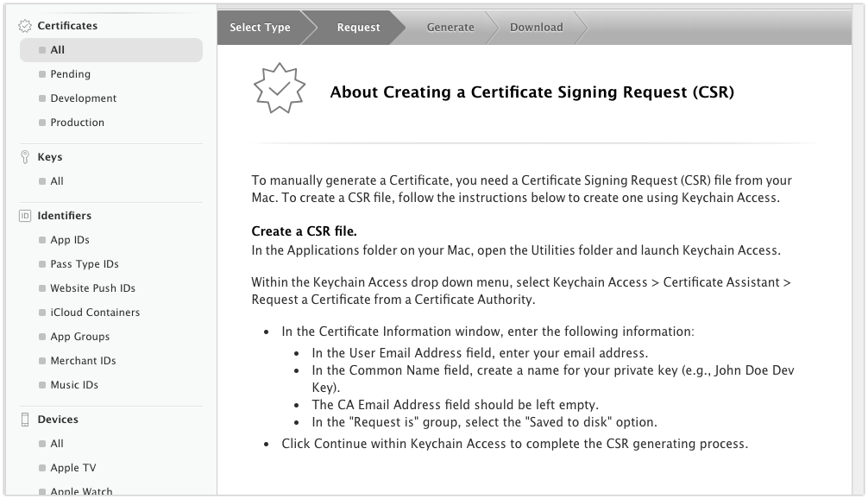This screenshot has width=868, height=499.
Task: Click the CA Email Address instruction line
Action: point(455,405)
